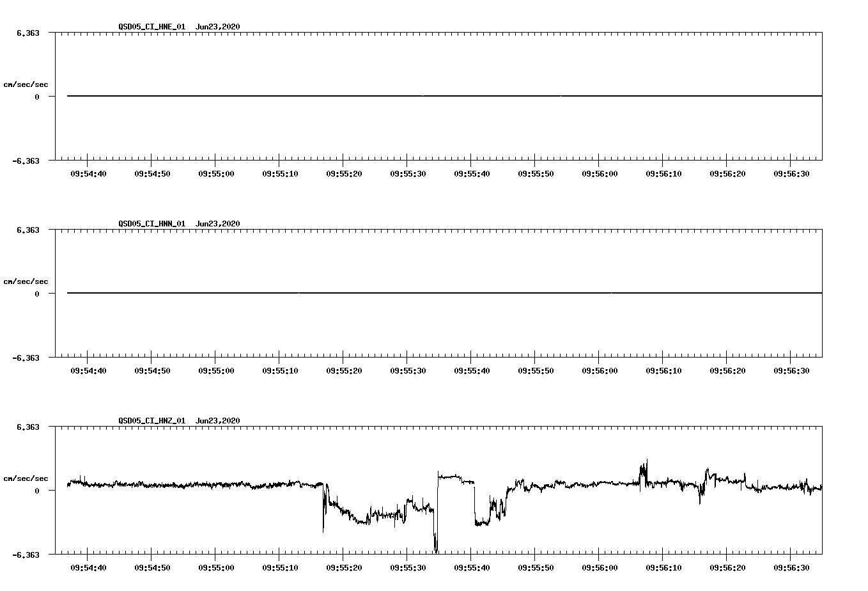Click the flat trace line in the HNE plot
Screen dimensions: 868x591
click(x=444, y=96)
